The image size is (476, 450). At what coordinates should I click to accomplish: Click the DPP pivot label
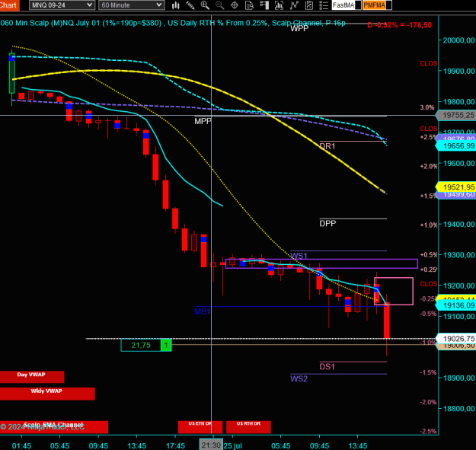pyautogui.click(x=327, y=224)
